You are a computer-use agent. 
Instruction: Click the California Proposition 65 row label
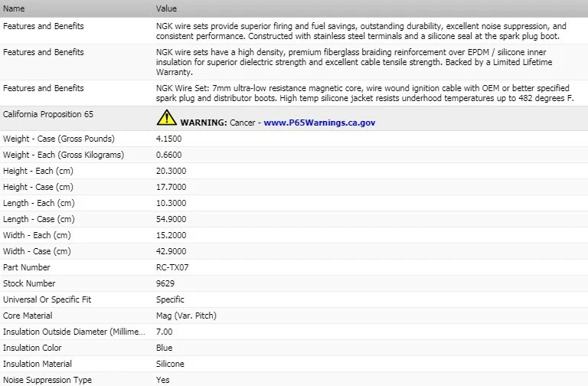tap(48, 114)
